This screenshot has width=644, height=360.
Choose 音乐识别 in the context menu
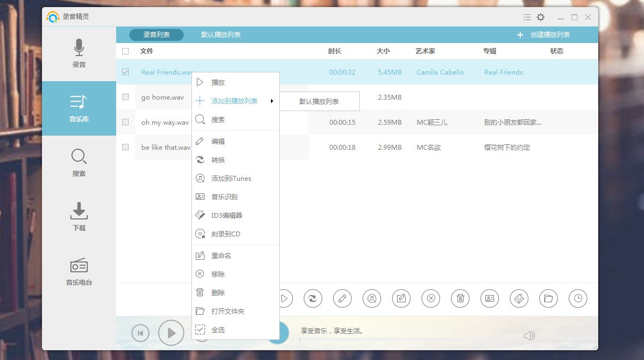[236, 197]
